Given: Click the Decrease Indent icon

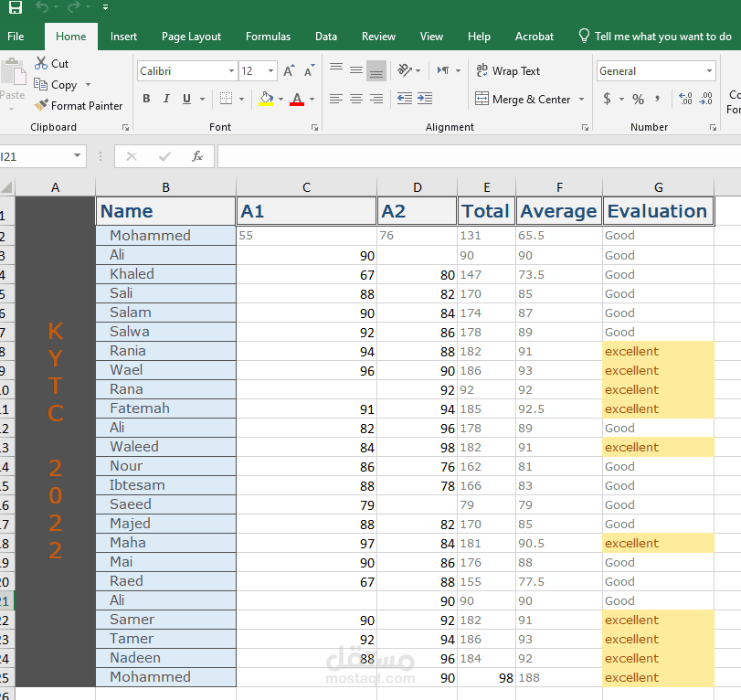Looking at the screenshot, I should tap(405, 99).
